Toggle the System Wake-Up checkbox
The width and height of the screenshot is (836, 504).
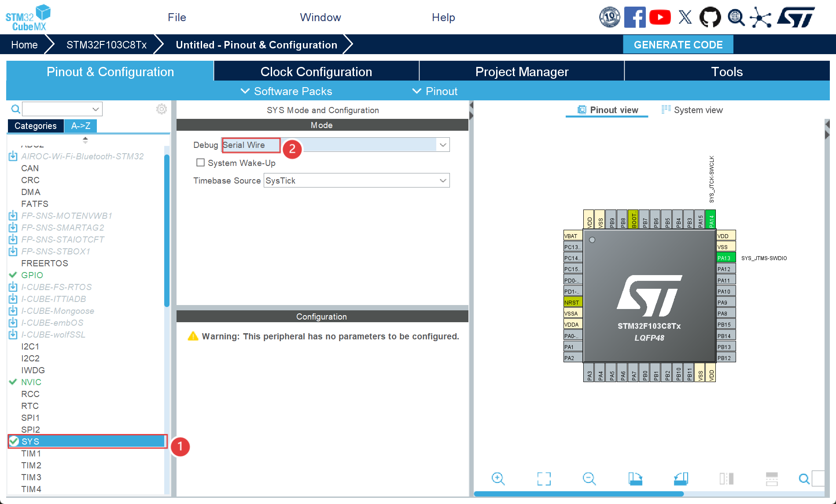tap(200, 162)
